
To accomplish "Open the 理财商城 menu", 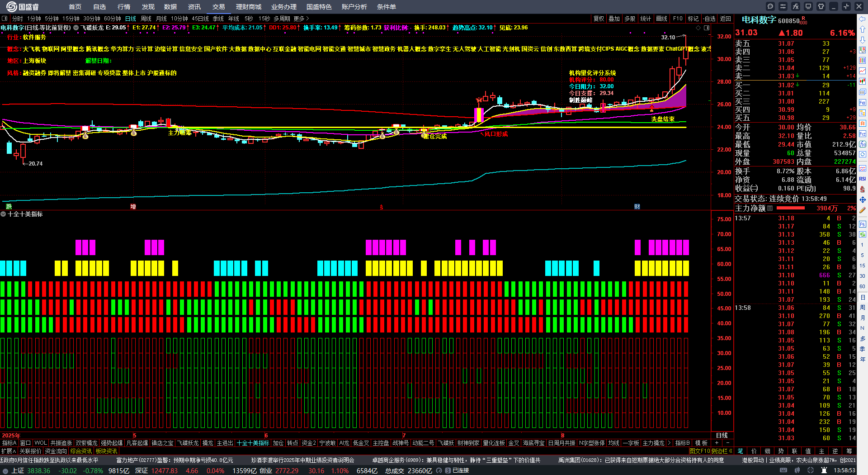I will [249, 7].
